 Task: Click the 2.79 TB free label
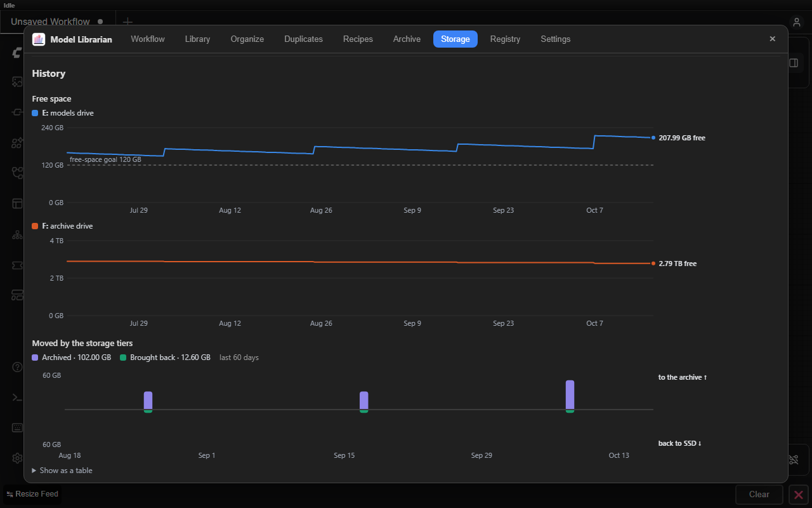coord(678,264)
